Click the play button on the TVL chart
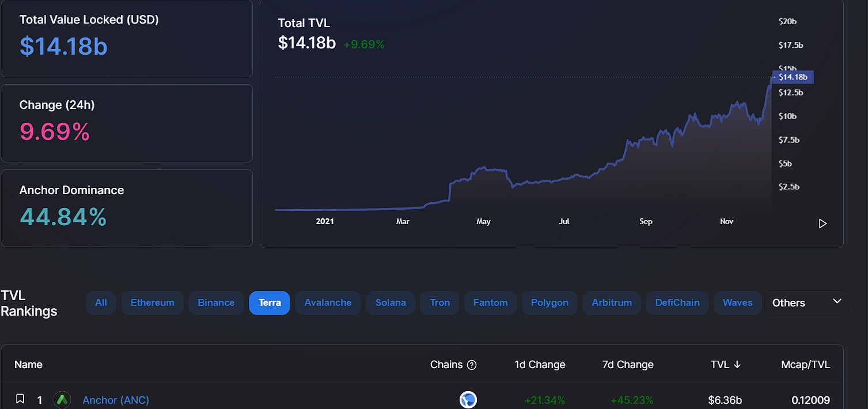This screenshot has width=868, height=409. coord(822,224)
